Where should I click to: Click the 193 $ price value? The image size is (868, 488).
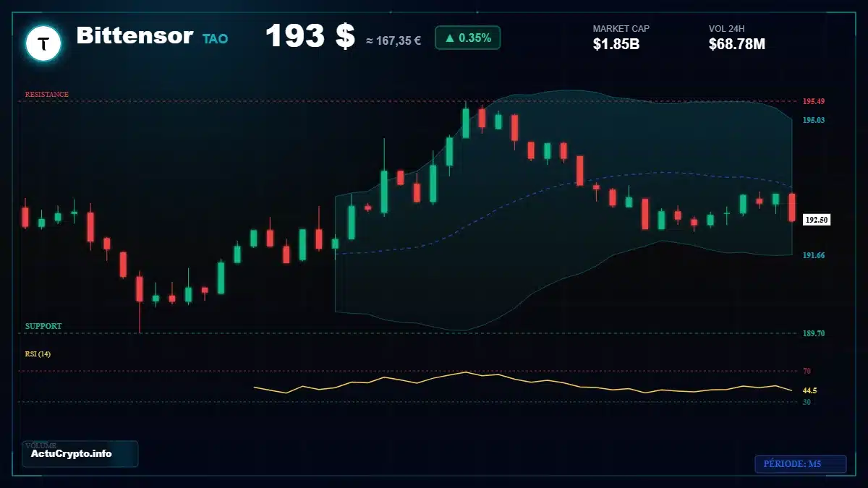[310, 36]
